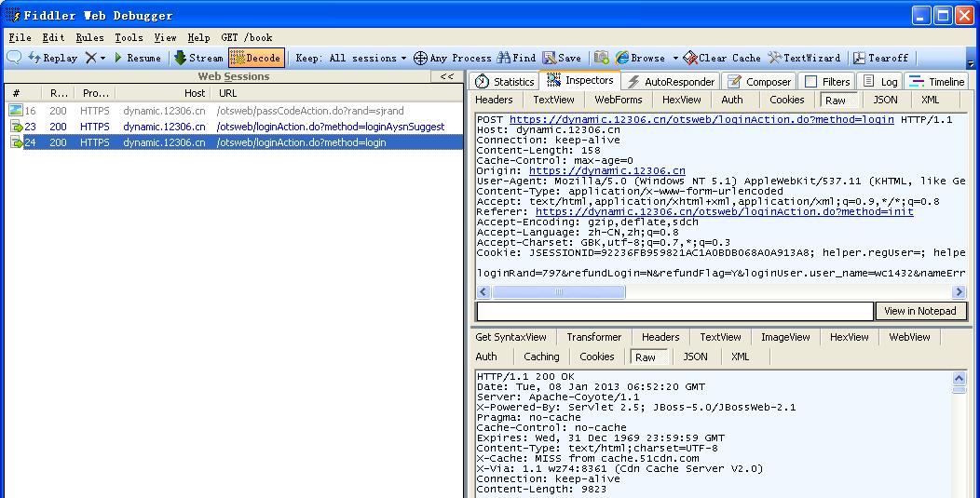Open the Edit menu
This screenshot has height=498, width=980.
54,37
